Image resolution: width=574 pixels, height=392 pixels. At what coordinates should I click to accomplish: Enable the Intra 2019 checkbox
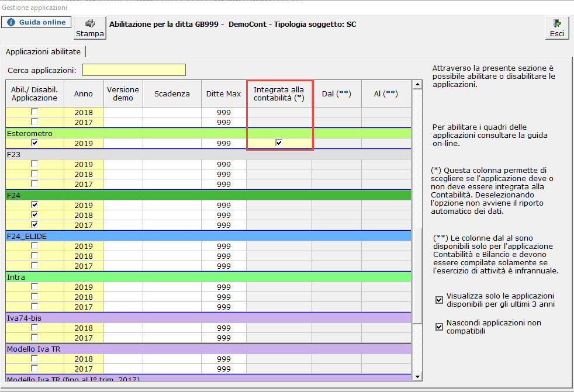point(34,287)
